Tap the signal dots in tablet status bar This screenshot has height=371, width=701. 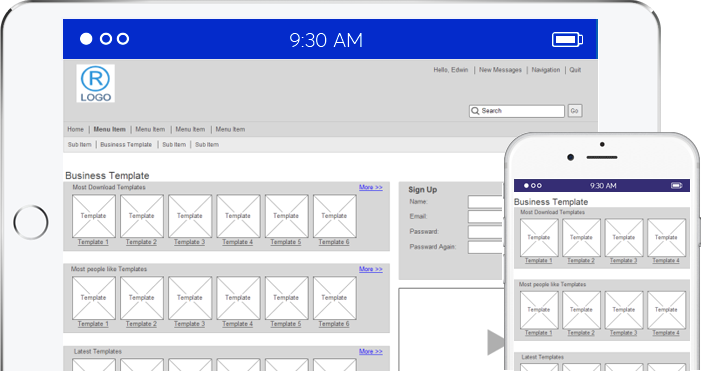105,39
